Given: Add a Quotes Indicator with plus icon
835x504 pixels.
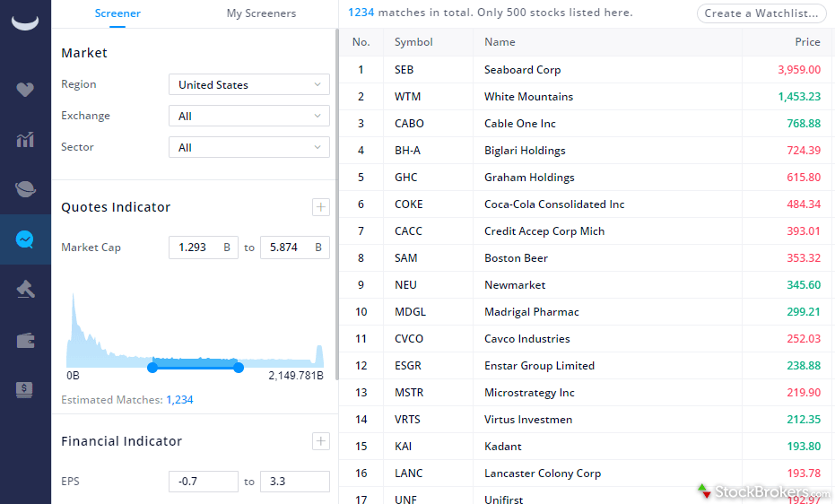Looking at the screenshot, I should pyautogui.click(x=320, y=207).
